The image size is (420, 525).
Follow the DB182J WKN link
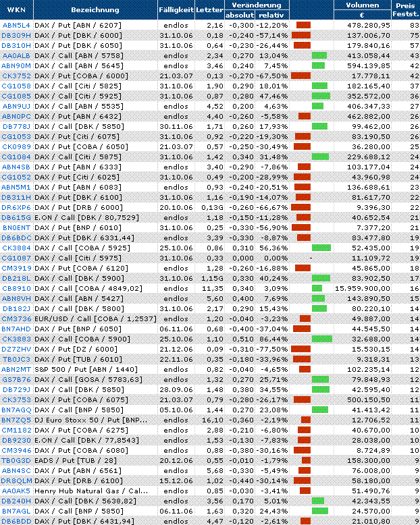point(16,308)
